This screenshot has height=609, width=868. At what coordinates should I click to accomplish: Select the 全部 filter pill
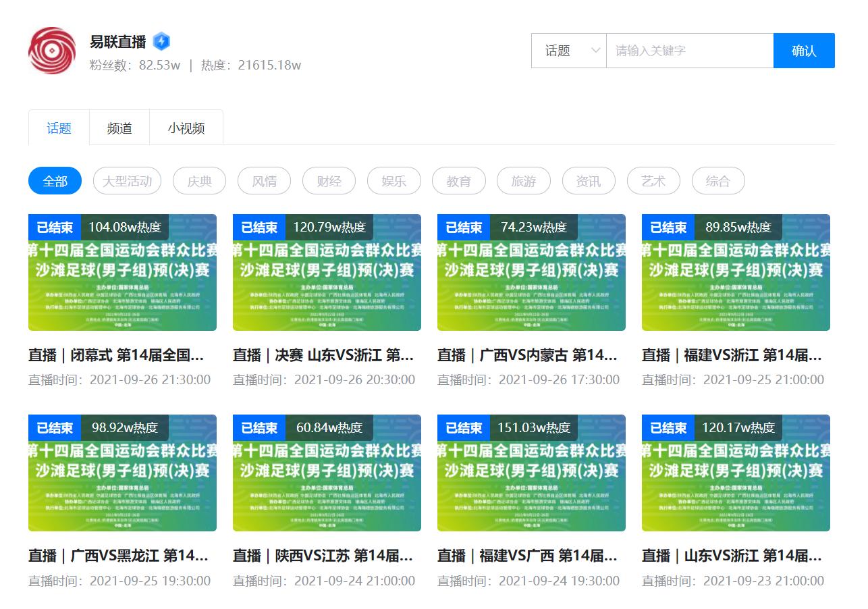tap(55, 180)
